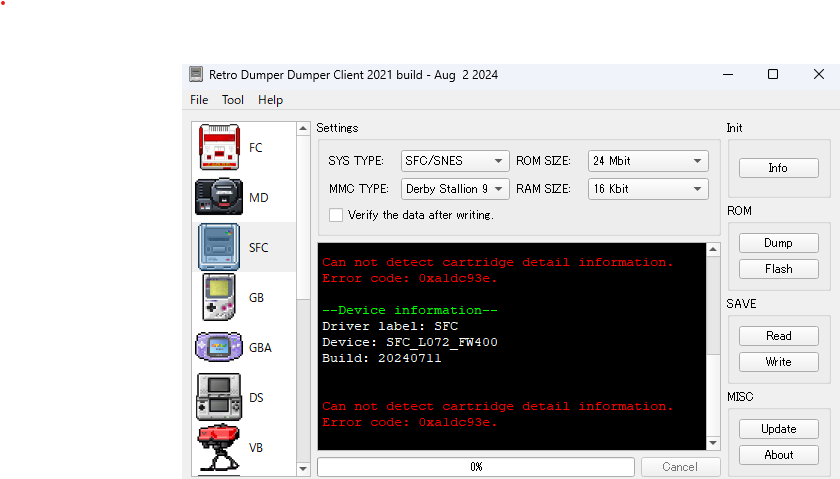Click the 'Build: 20240711' log line
The height and width of the screenshot is (479, 840).
point(382,358)
